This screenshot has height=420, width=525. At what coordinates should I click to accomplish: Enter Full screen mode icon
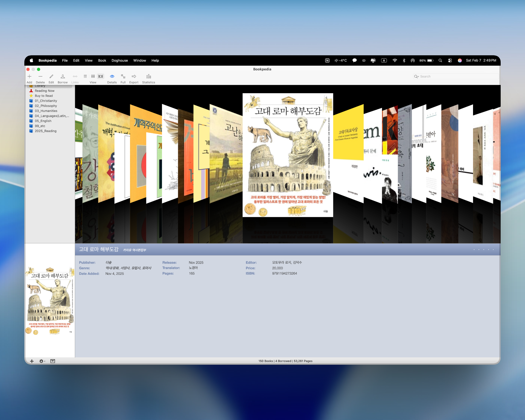[123, 77]
